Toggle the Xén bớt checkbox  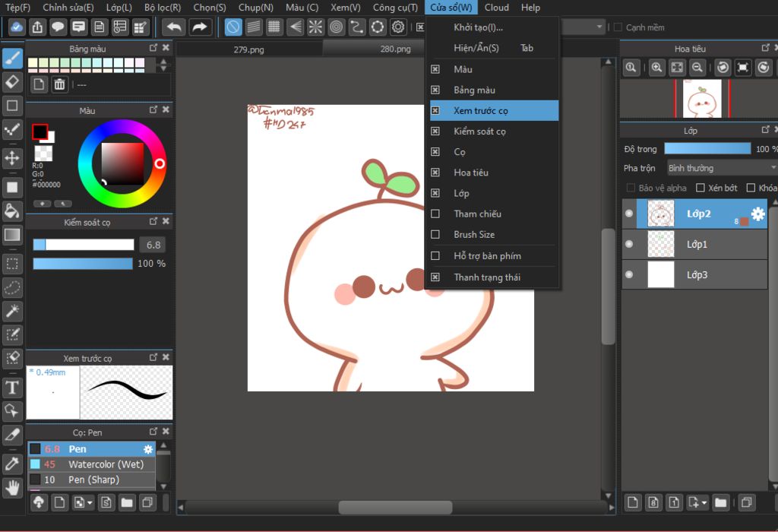coord(699,188)
